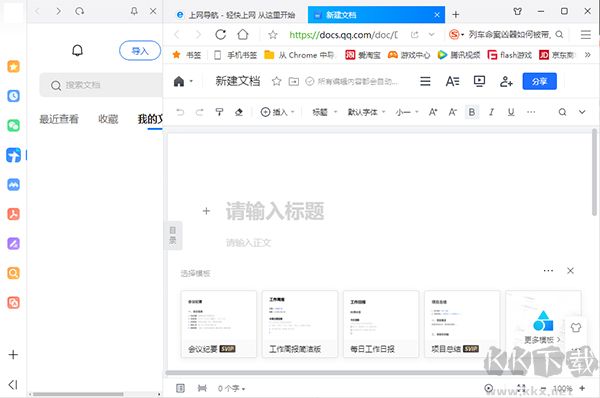Close the template selection panel

tap(570, 271)
